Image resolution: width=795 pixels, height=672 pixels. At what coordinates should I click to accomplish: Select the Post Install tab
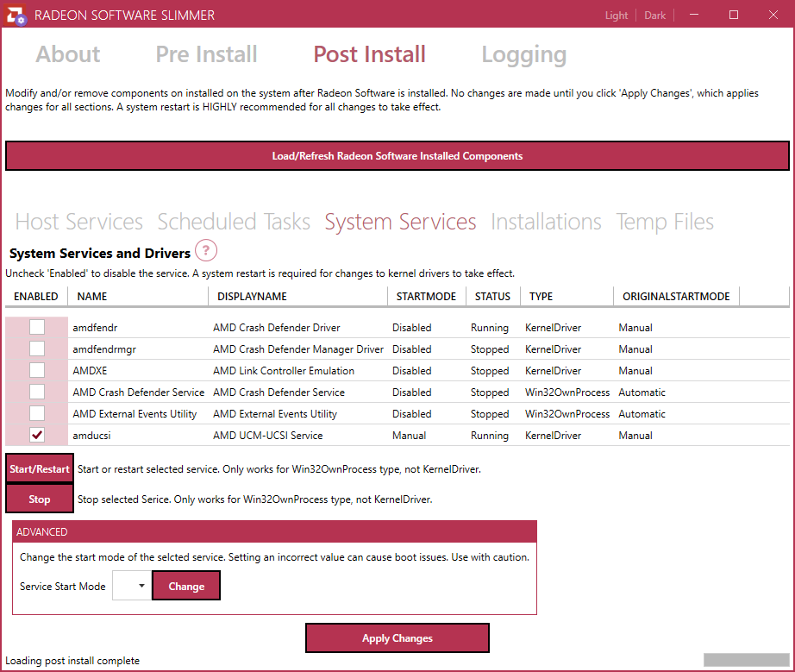click(x=370, y=54)
